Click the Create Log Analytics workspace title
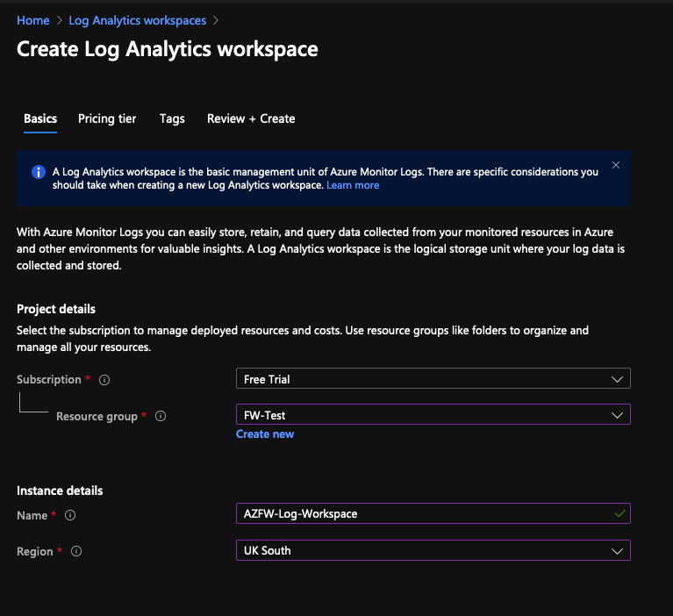This screenshot has width=673, height=616. pyautogui.click(x=168, y=49)
